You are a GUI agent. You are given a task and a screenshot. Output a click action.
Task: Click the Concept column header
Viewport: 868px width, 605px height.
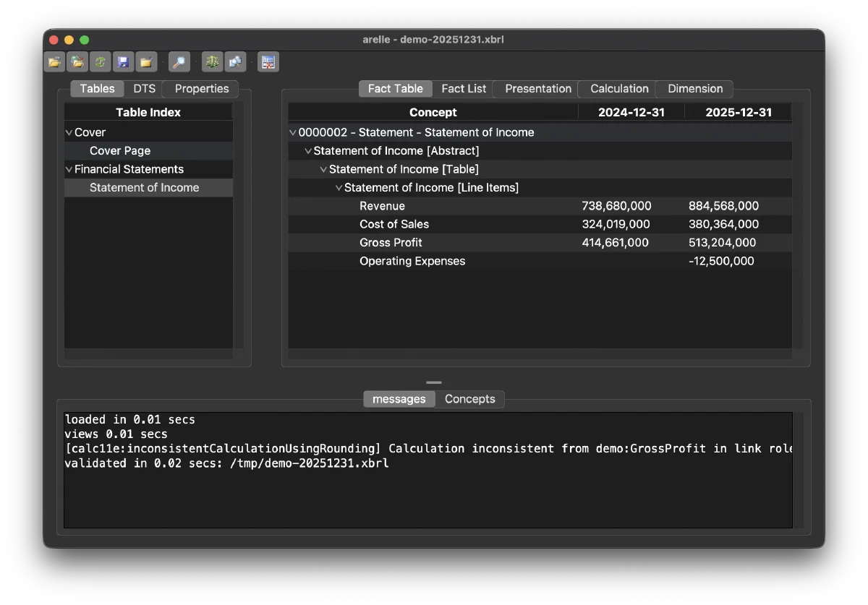pos(433,112)
